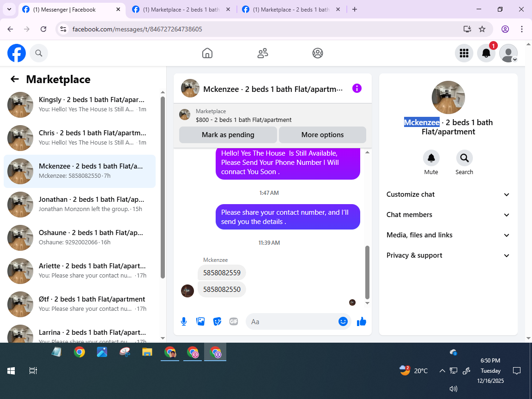Click the chat messages scrollbar thumb
The width and height of the screenshot is (532, 399).
tap(367, 272)
